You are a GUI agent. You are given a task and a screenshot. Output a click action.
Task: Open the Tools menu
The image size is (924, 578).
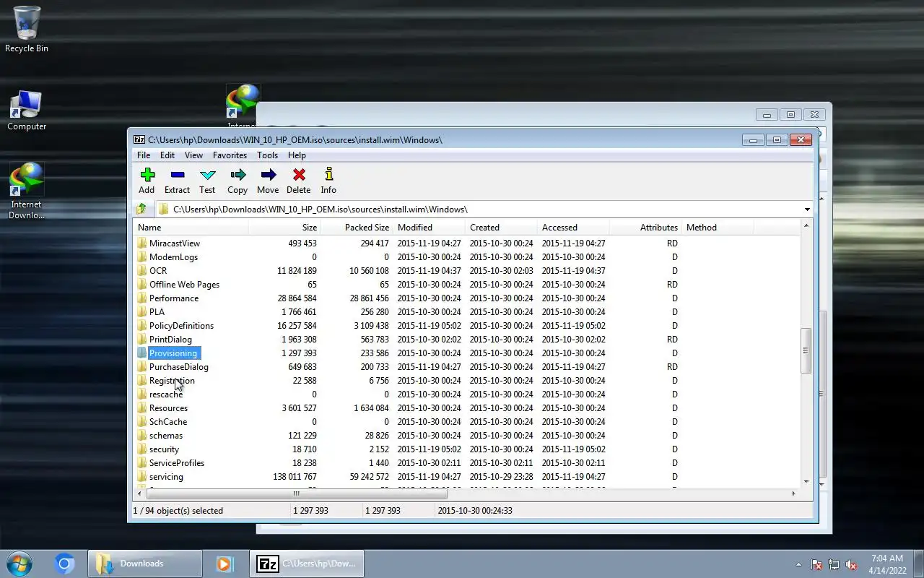267,155
